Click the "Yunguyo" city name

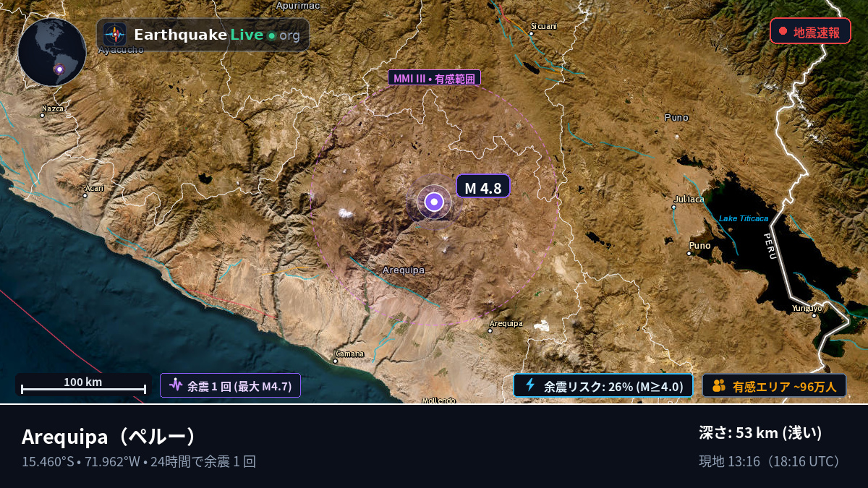[807, 307]
